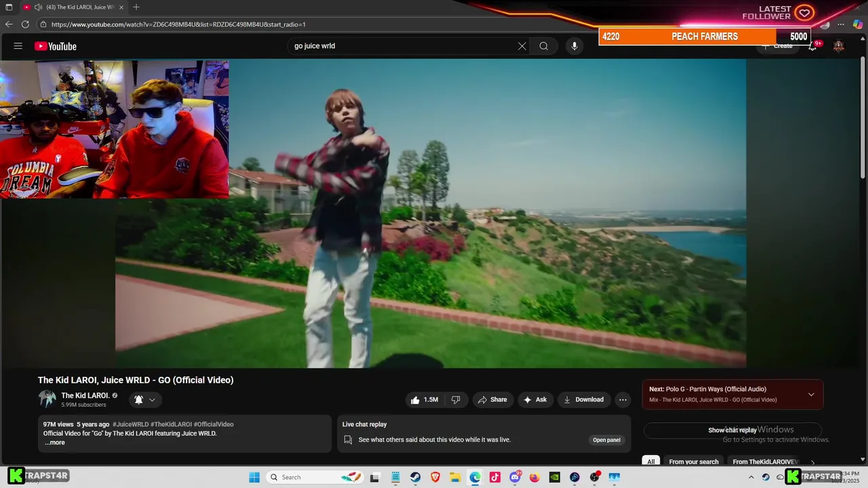Toggle the subscription notification bell
The image size is (868, 488).
click(x=138, y=400)
